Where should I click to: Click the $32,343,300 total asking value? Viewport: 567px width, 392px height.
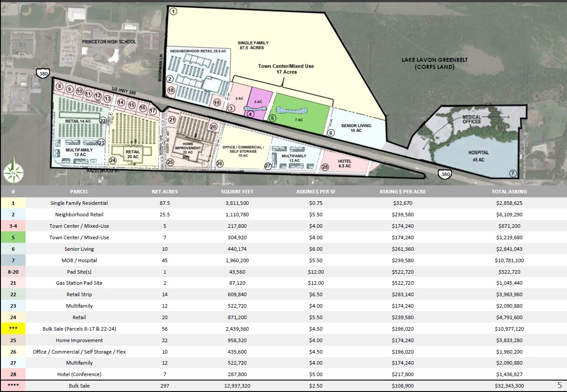pos(509,386)
